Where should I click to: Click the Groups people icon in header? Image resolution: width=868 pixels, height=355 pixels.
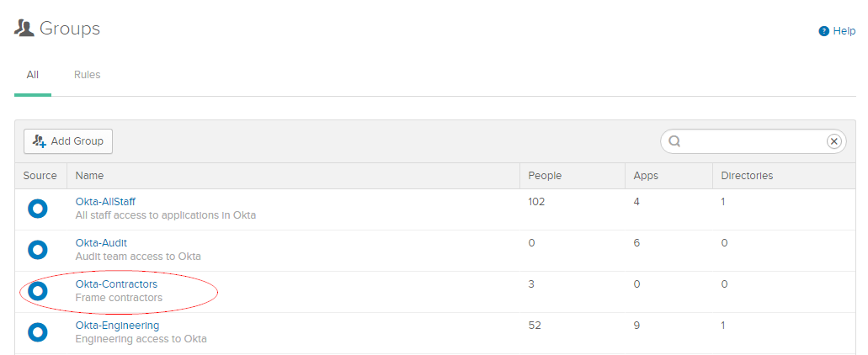coord(24,29)
